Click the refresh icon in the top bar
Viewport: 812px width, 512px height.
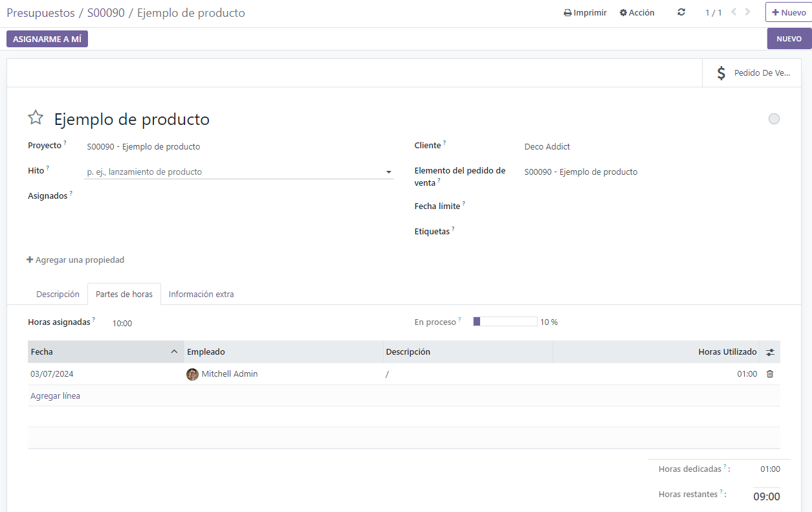[x=681, y=12]
